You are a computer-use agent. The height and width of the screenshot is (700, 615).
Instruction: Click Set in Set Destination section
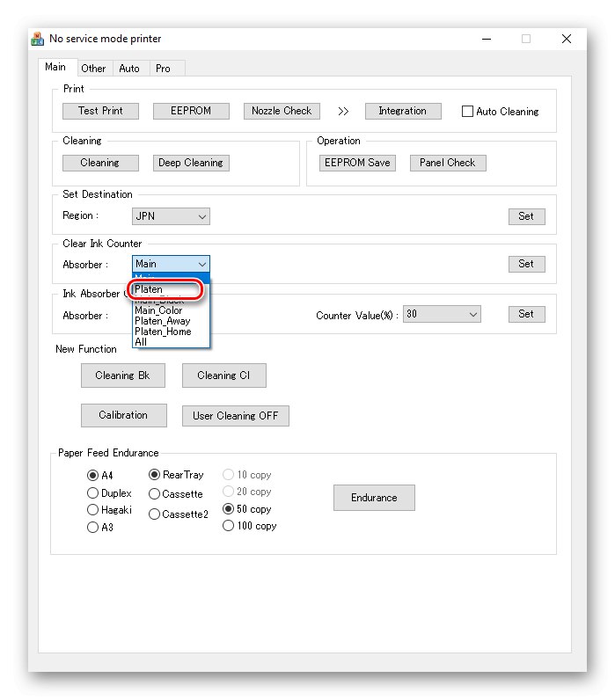pos(526,216)
